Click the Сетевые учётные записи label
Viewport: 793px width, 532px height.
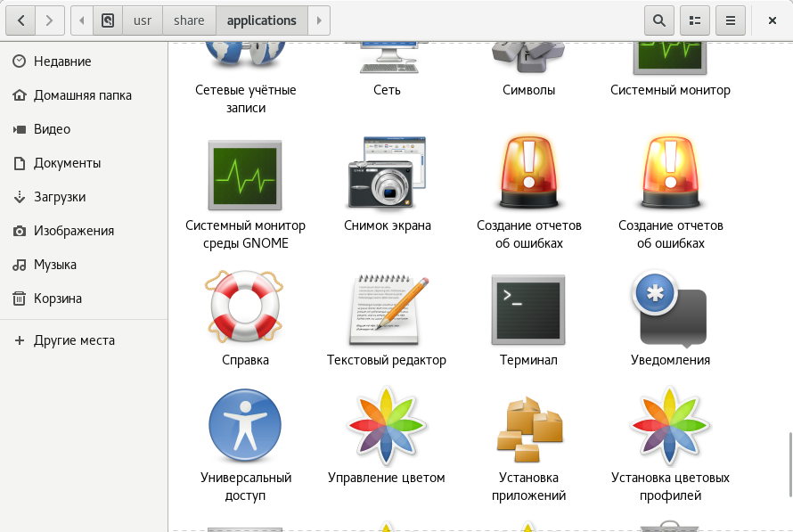point(246,99)
